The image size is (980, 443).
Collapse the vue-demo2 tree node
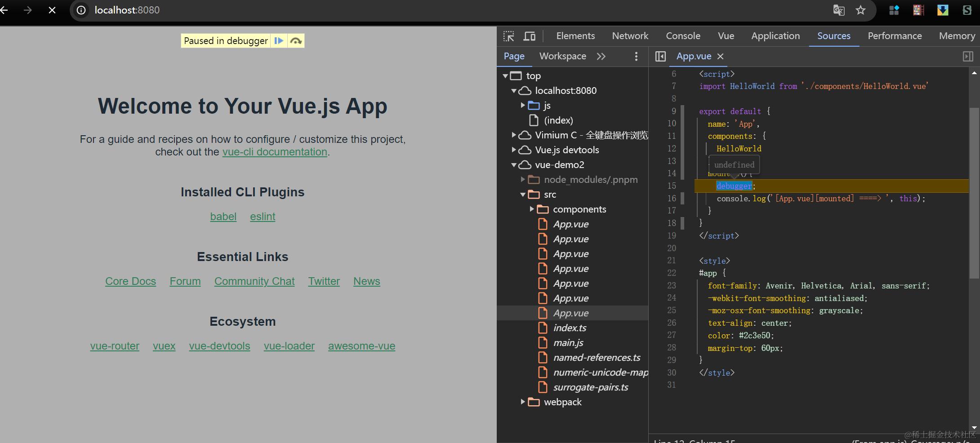(514, 165)
